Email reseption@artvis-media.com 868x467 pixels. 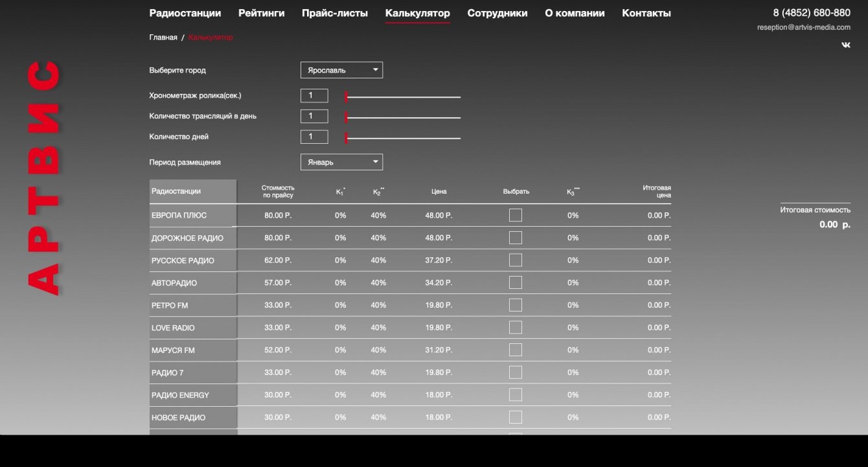pyautogui.click(x=804, y=27)
